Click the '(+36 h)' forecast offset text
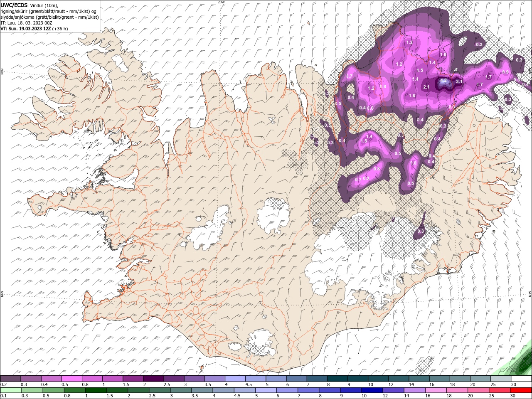The height and width of the screenshot is (399, 532). [x=60, y=29]
